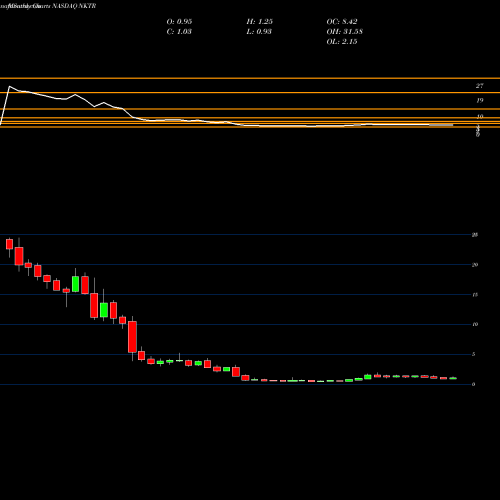Select the 'OC: 8.42' reading
This screenshot has width=500, height=500.
pos(342,21)
